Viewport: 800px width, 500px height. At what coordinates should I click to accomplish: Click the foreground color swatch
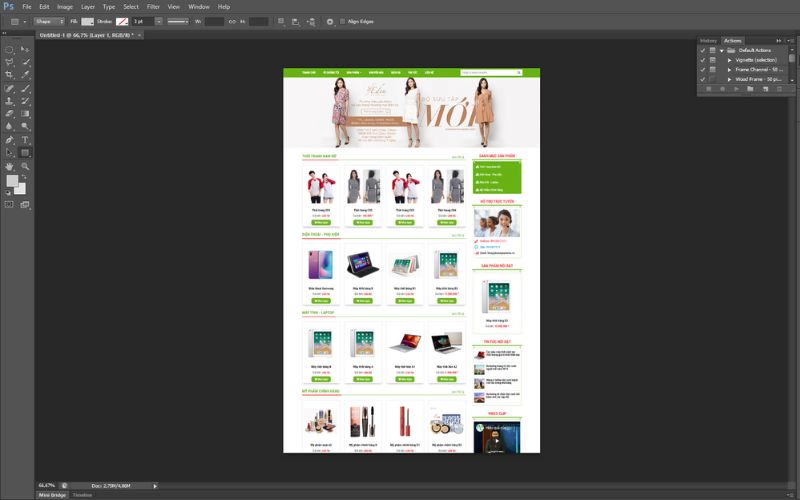[12, 181]
